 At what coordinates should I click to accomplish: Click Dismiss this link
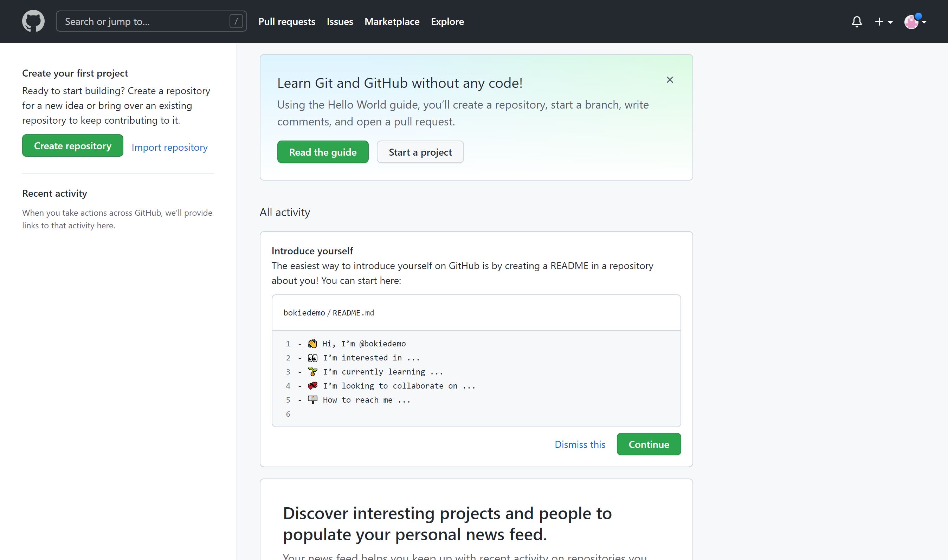580,444
